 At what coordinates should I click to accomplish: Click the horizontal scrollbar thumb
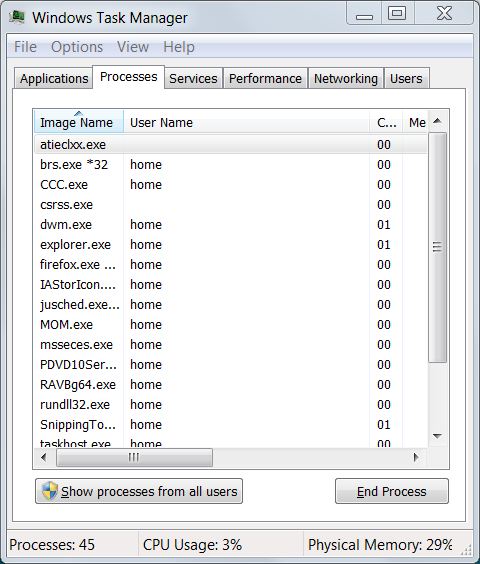[134, 457]
